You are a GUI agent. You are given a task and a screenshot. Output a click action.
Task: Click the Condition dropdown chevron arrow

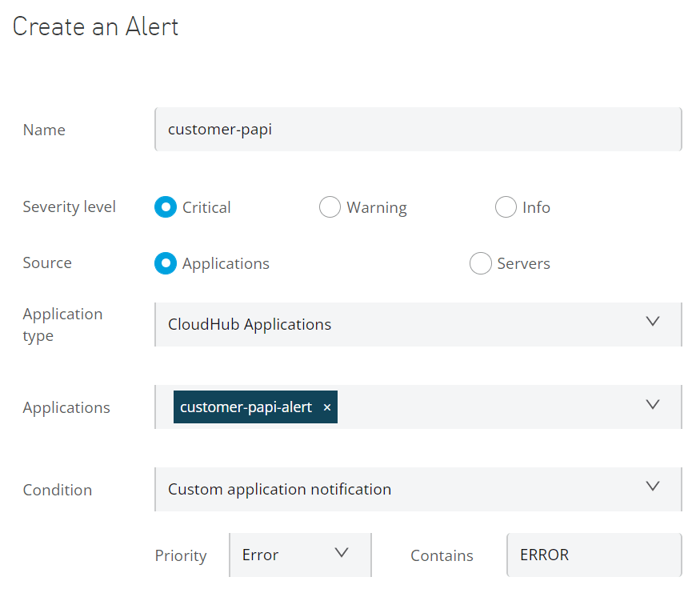(652, 487)
